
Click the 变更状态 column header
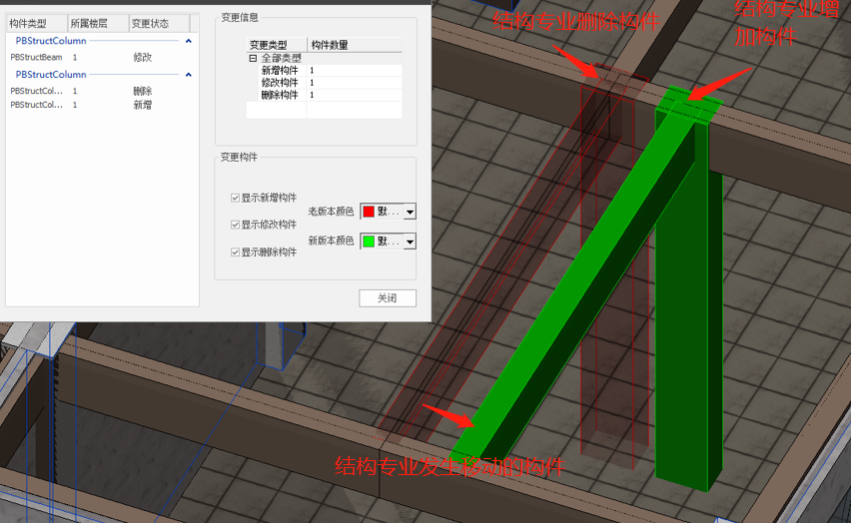pos(159,23)
